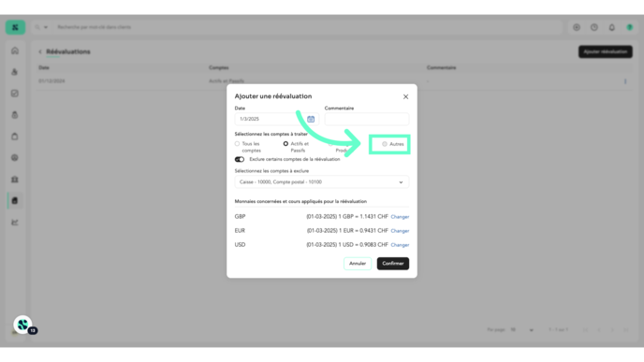The image size is (644, 362).
Task: Open the chart reports sidebar icon
Action: [15, 223]
